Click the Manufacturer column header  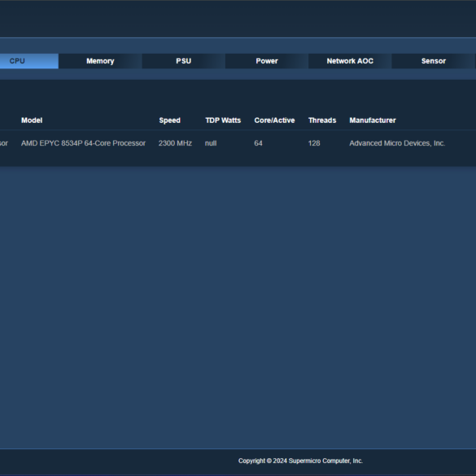click(x=373, y=120)
